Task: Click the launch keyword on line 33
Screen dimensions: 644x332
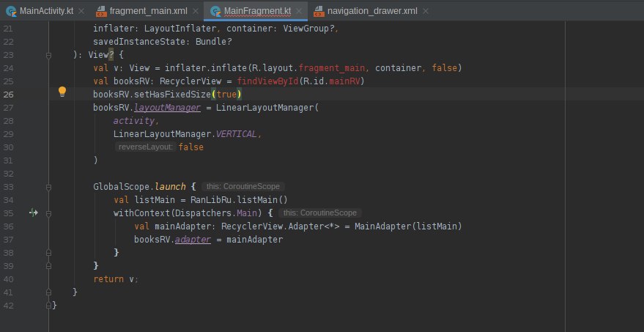Action: 170,187
